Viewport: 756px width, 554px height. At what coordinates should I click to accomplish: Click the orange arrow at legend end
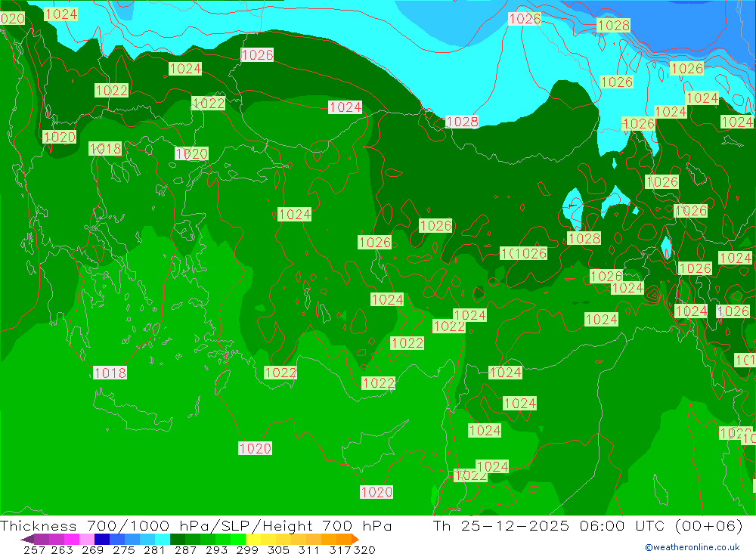pos(355,539)
